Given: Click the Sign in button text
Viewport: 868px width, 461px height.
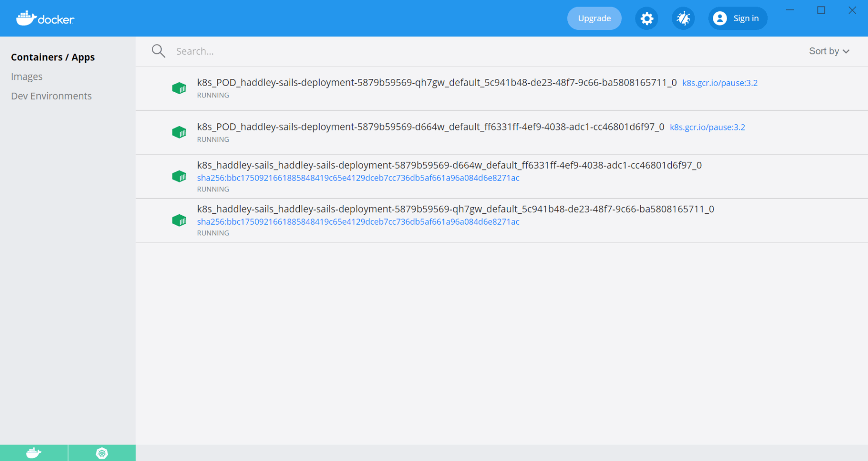Looking at the screenshot, I should point(746,18).
